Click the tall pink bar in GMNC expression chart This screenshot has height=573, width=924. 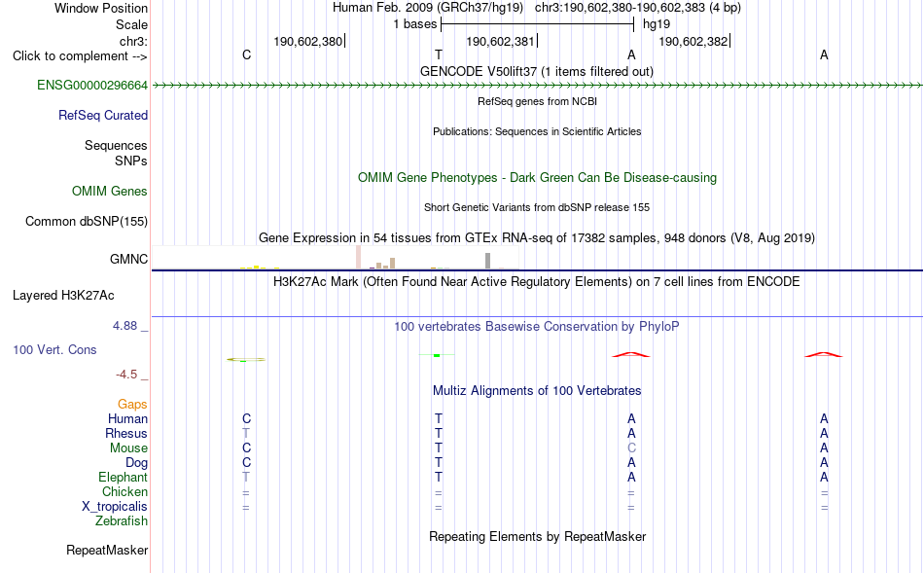pyautogui.click(x=358, y=257)
